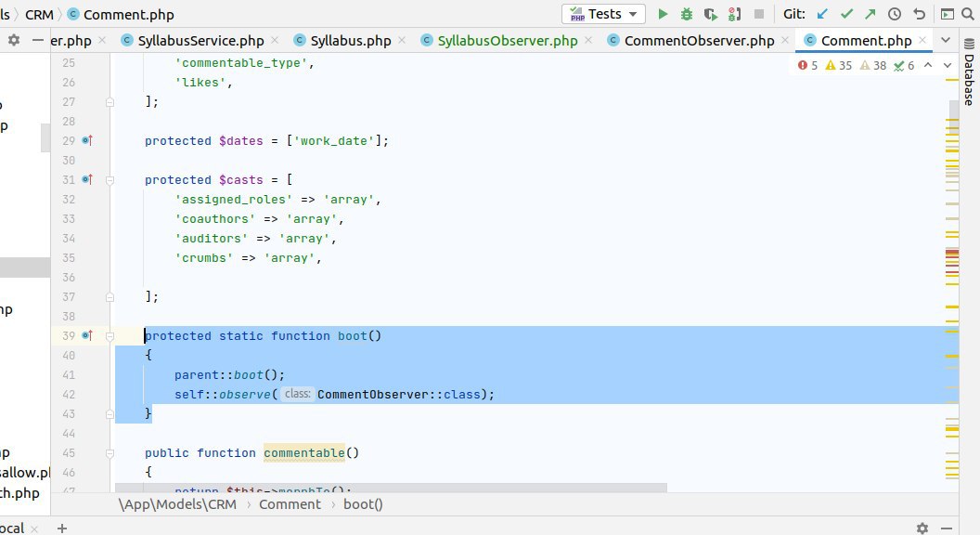Viewport: 980px width, 535px height.
Task: Switch to the SyllabusObserver.php tab
Action: 508,41
